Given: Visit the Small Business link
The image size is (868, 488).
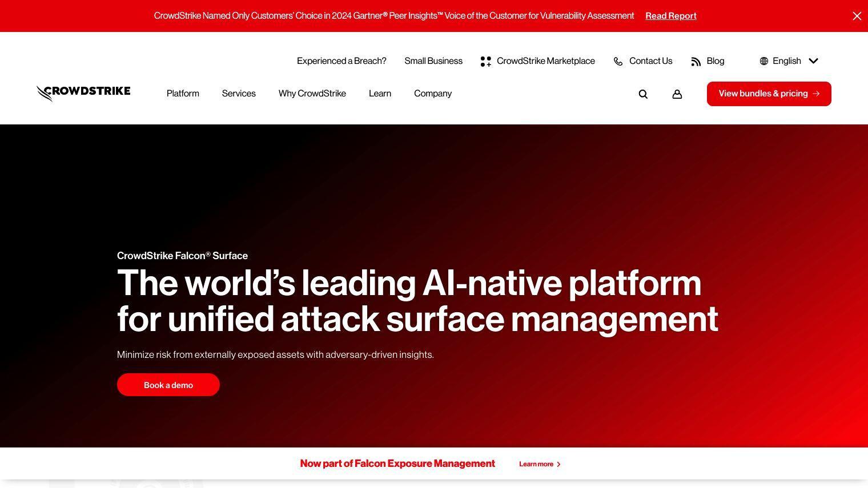Looking at the screenshot, I should (433, 61).
